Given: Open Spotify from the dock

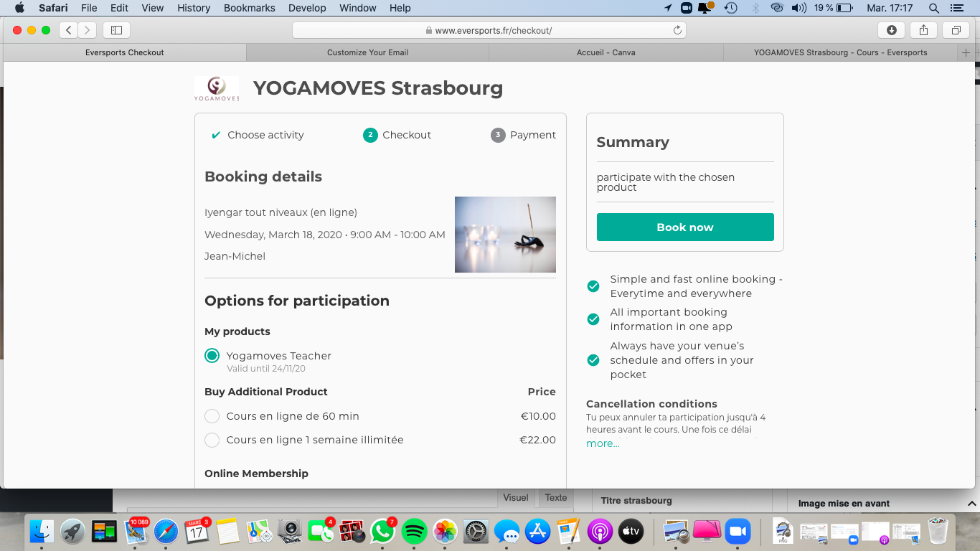Looking at the screenshot, I should pos(414,532).
